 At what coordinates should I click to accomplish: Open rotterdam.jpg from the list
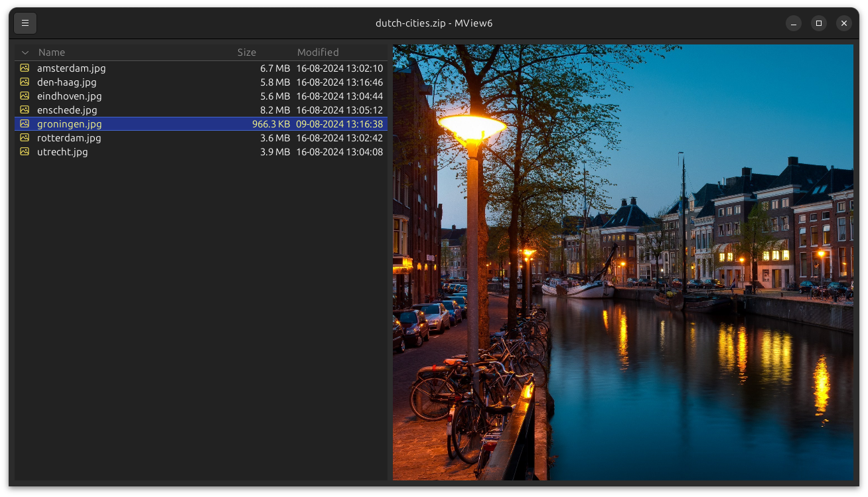click(69, 138)
